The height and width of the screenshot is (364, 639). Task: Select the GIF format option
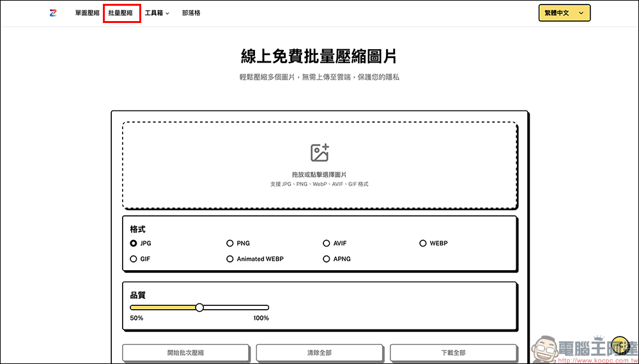(x=140, y=259)
